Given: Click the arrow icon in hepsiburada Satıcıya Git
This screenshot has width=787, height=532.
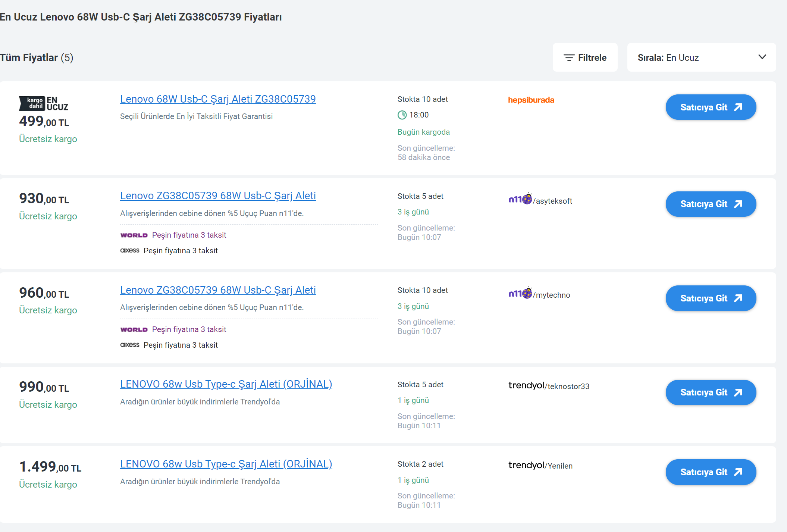Looking at the screenshot, I should click(x=738, y=107).
